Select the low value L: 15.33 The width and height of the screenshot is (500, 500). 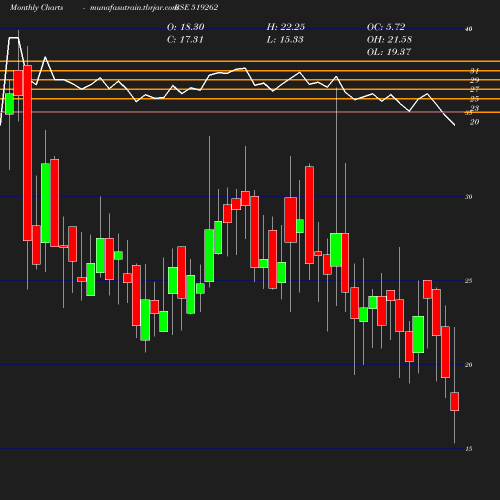coord(285,39)
